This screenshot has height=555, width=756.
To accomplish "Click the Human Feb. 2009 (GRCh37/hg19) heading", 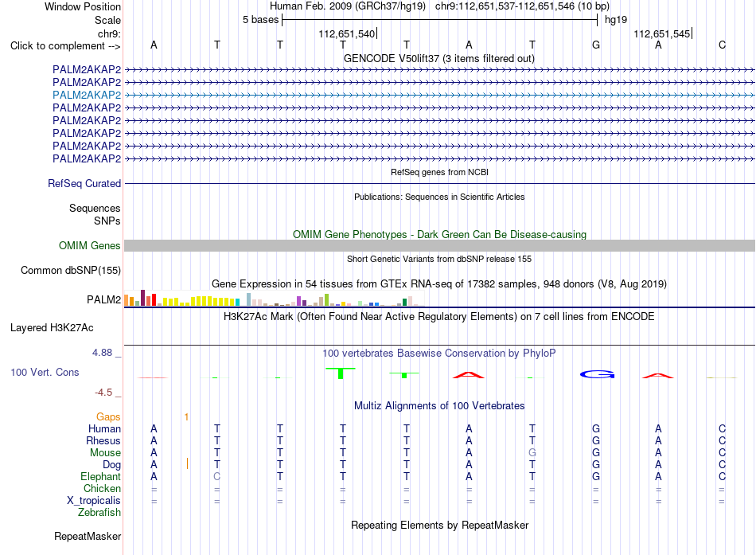I will tap(348, 6).
